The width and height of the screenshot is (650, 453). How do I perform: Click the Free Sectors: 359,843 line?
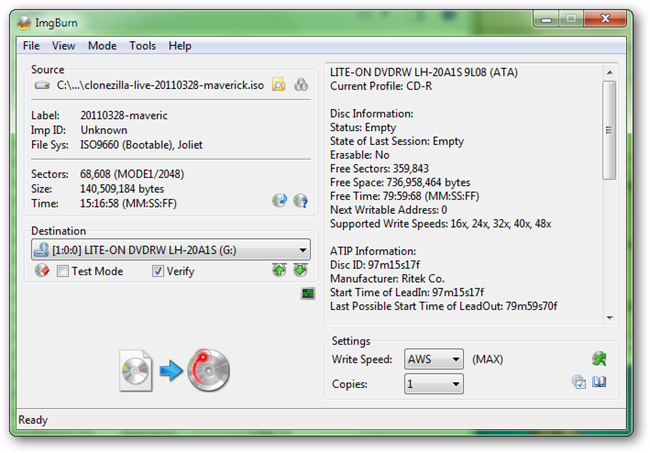pyautogui.click(x=379, y=169)
